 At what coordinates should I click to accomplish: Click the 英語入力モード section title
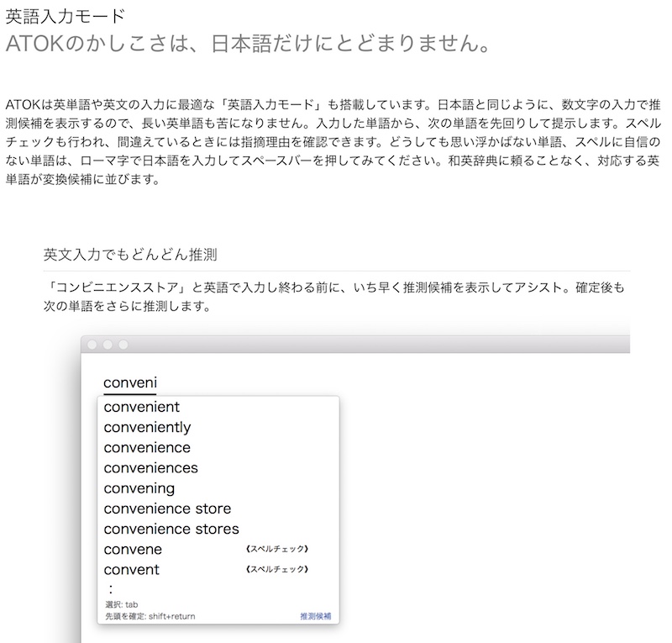click(66, 16)
